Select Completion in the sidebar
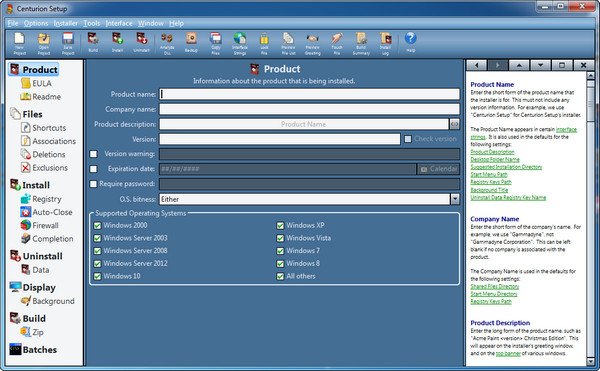The width and height of the screenshot is (600, 371). click(x=47, y=239)
